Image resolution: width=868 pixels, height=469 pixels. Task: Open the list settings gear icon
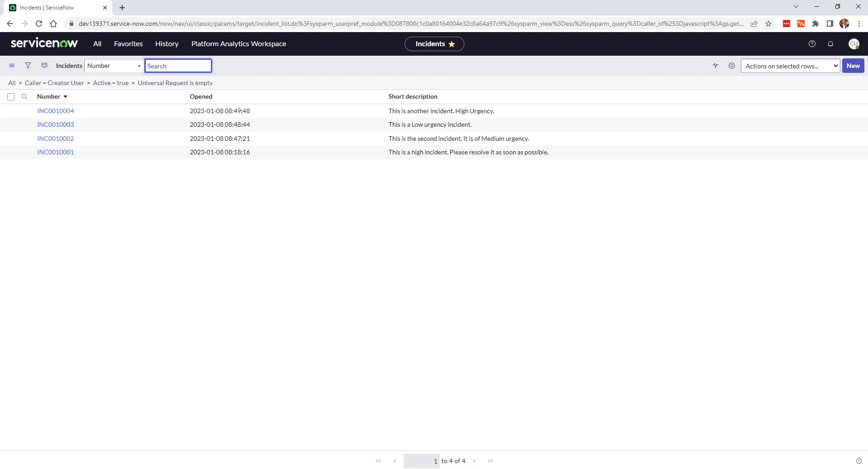tap(732, 66)
